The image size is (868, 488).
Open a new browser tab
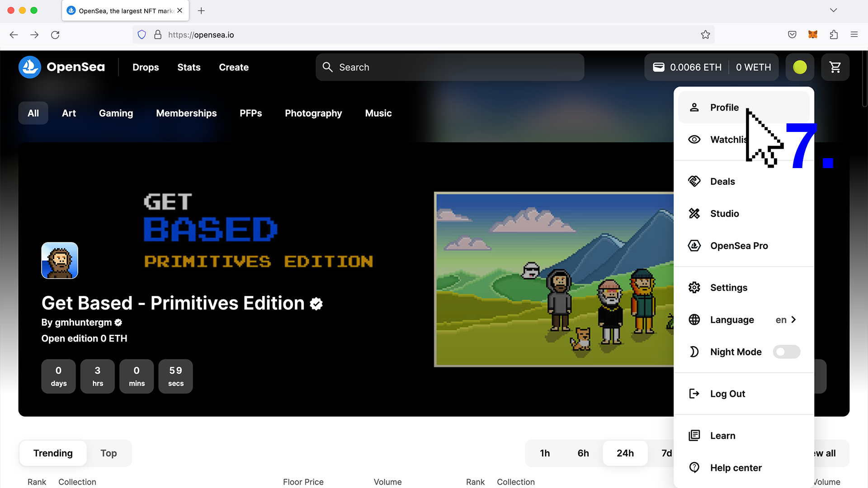click(x=201, y=10)
